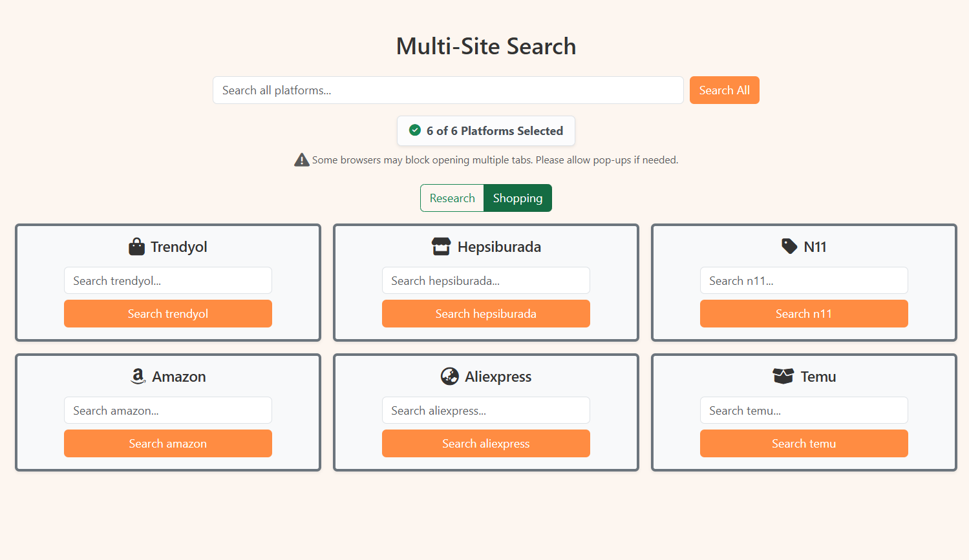Select the Temu platform card heading

coord(818,377)
